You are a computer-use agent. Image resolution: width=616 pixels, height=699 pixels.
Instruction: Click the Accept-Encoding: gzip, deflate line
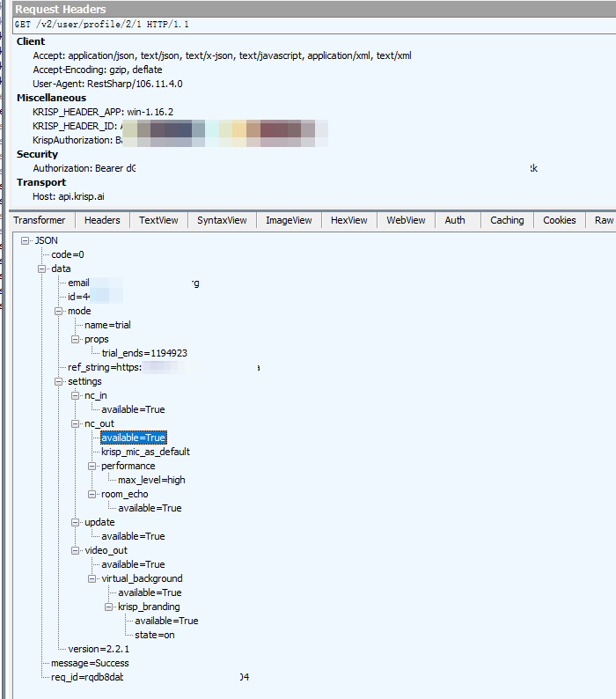[97, 70]
